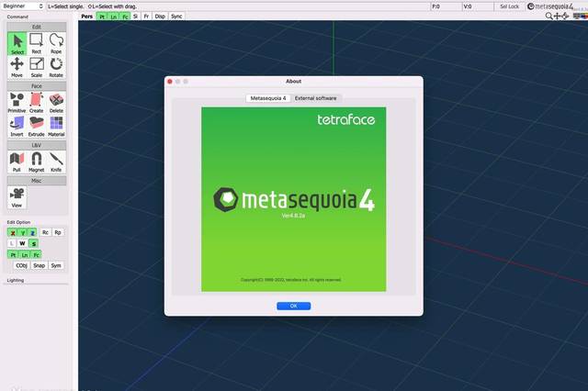Toggle Y axis in Edit Option
Viewport: 588px width, 391px height.
click(22, 232)
